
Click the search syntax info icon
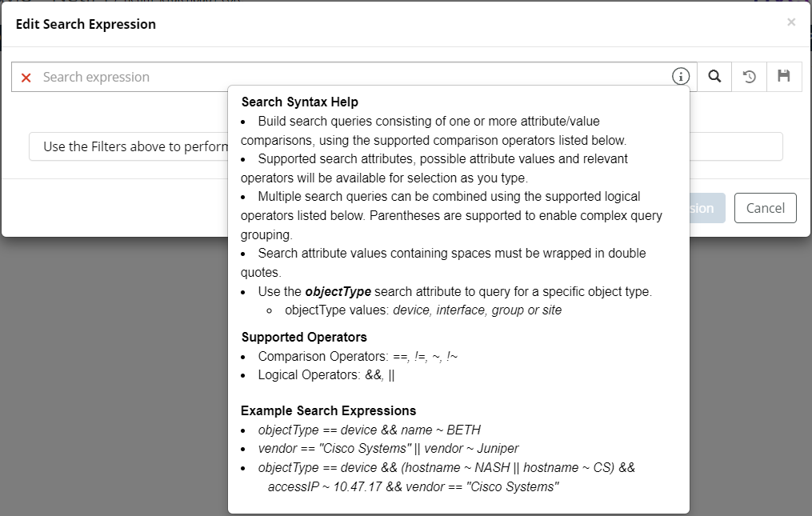pyautogui.click(x=680, y=77)
